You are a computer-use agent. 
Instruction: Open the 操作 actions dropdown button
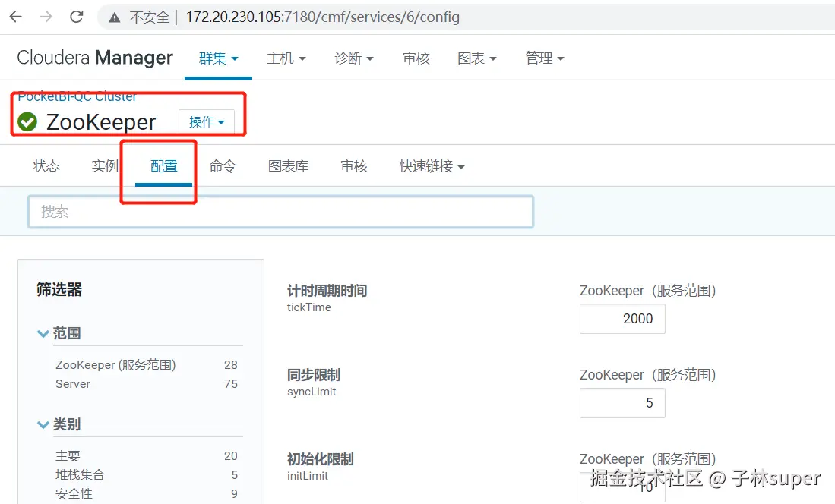(207, 122)
